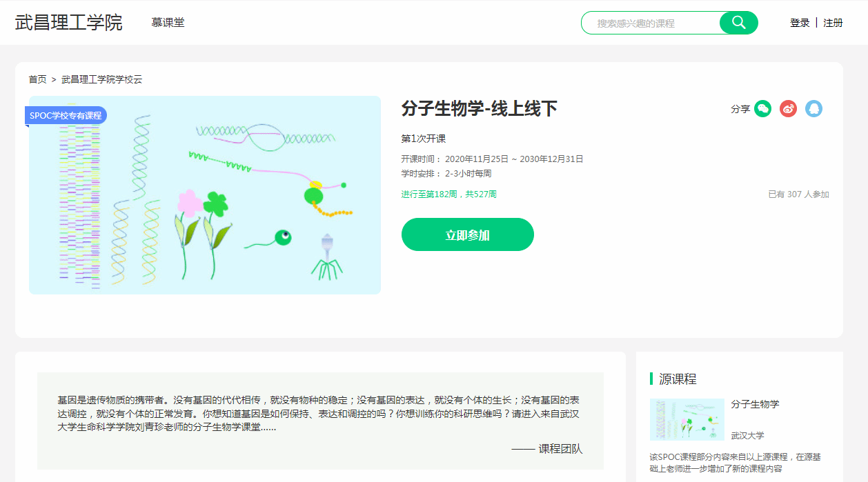Screen dimensions: 868x482
Task: Click the 武昌理工学院 site logo
Action: [69, 22]
